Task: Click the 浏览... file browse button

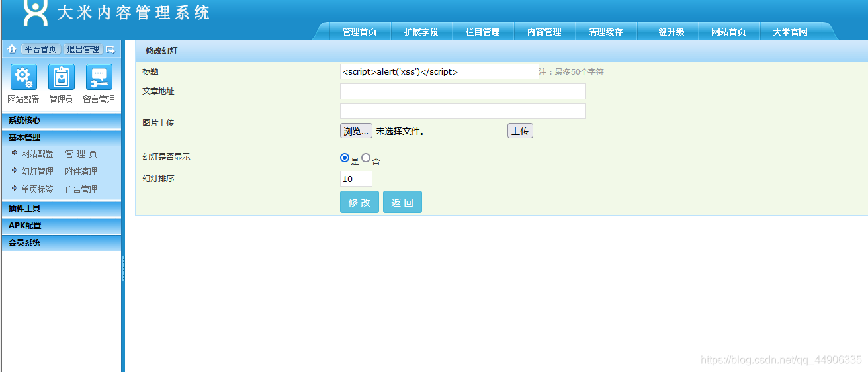Action: pos(356,131)
